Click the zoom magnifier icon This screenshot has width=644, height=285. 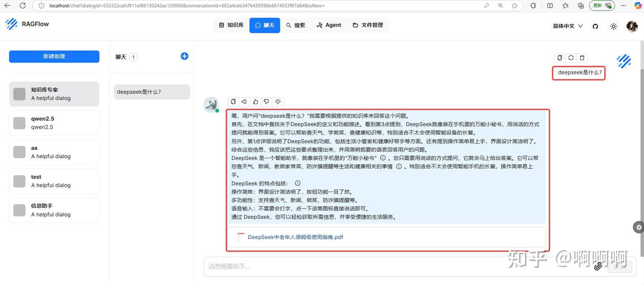[500, 6]
